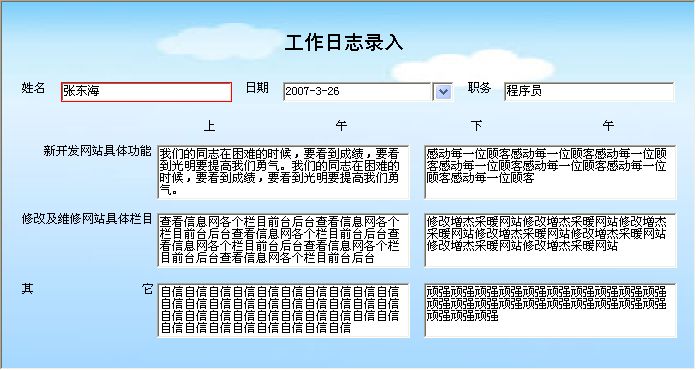Click the 职务 field containing 程序员
The height and width of the screenshot is (370, 696).
589,92
